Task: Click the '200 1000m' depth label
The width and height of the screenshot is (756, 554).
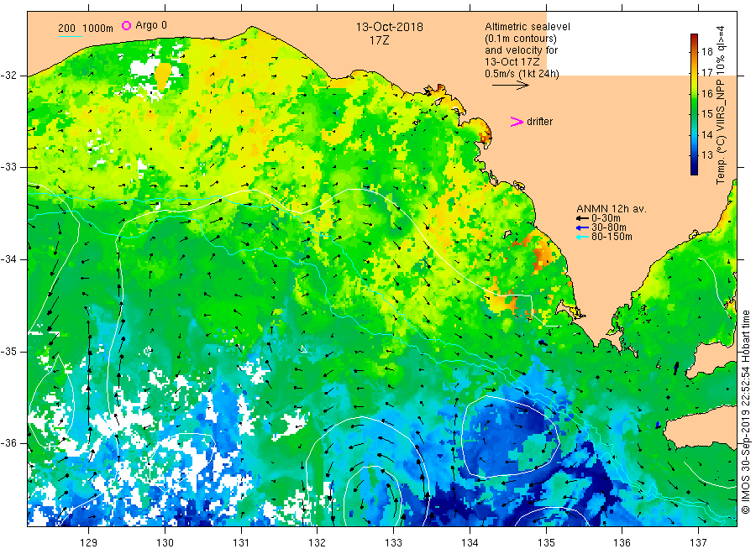Action: tap(86, 29)
